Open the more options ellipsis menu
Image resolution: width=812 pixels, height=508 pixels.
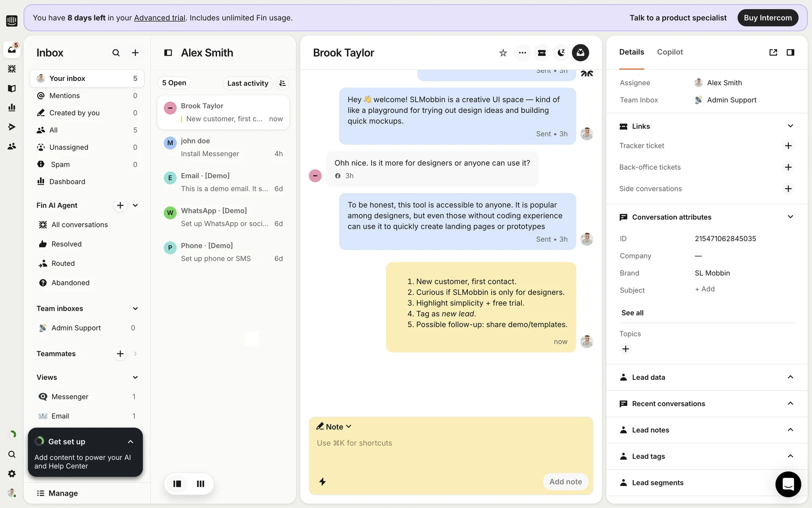(522, 53)
